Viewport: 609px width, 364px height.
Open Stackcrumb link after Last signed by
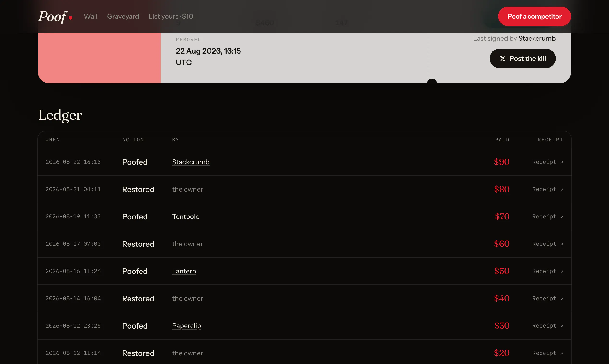tap(537, 39)
